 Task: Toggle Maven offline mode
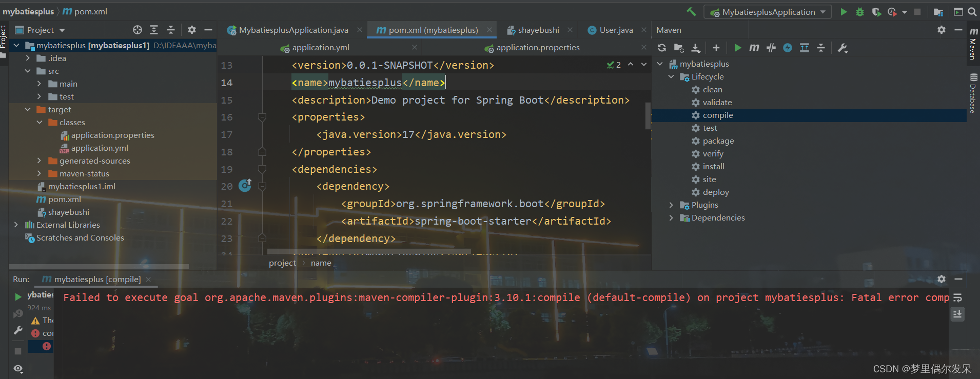pos(771,48)
